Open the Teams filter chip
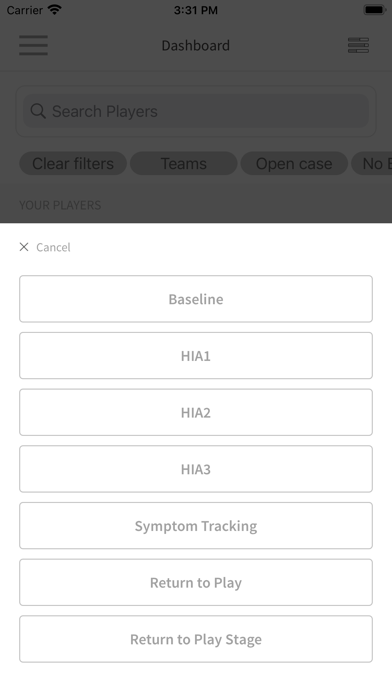The width and height of the screenshot is (392, 696). tap(184, 163)
